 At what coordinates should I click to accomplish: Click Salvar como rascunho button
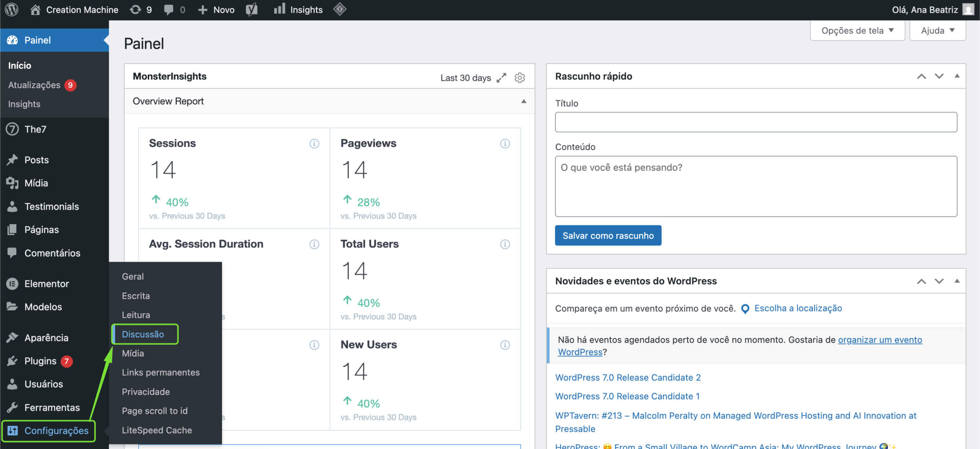click(x=608, y=236)
